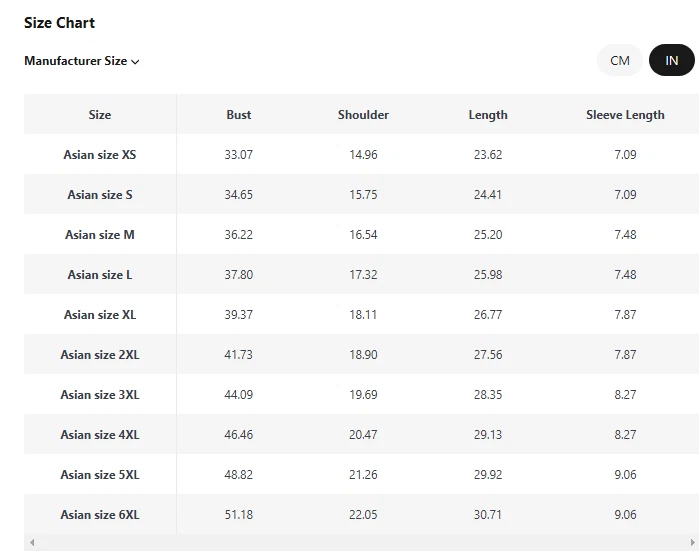Click the Asian size 6XL row label
Screen dimensions: 699x558
tap(100, 515)
